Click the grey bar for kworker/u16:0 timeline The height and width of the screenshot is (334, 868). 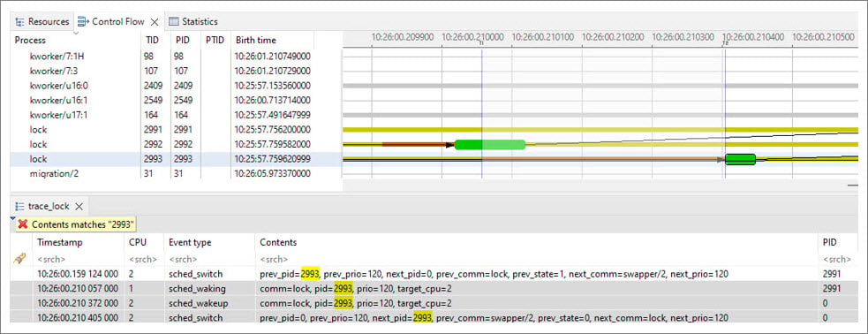600,86
